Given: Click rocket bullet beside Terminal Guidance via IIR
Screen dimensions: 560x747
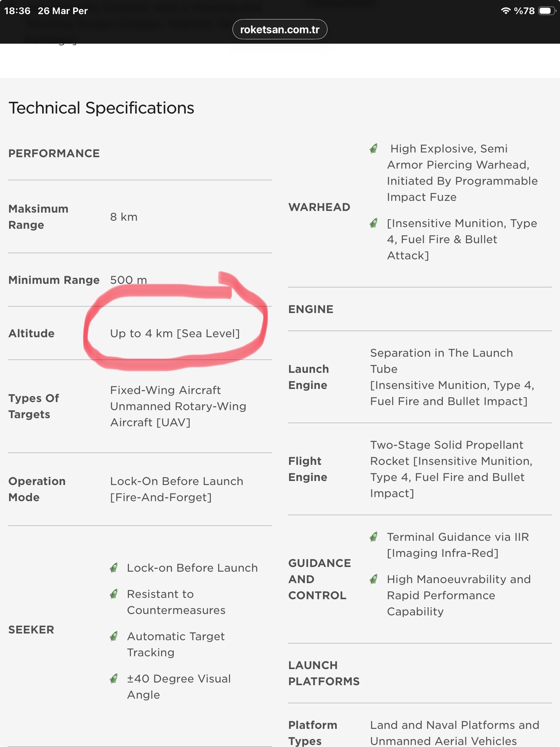Looking at the screenshot, I should coord(374,537).
